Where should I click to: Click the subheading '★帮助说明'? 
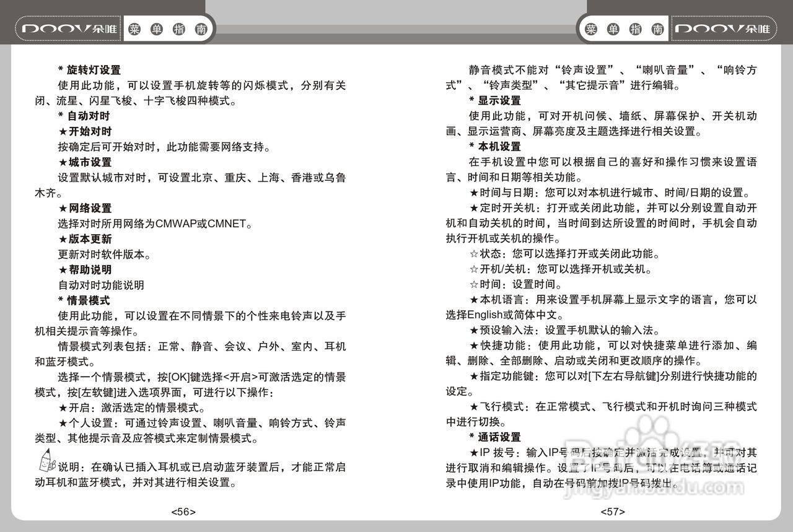pyautogui.click(x=85, y=270)
